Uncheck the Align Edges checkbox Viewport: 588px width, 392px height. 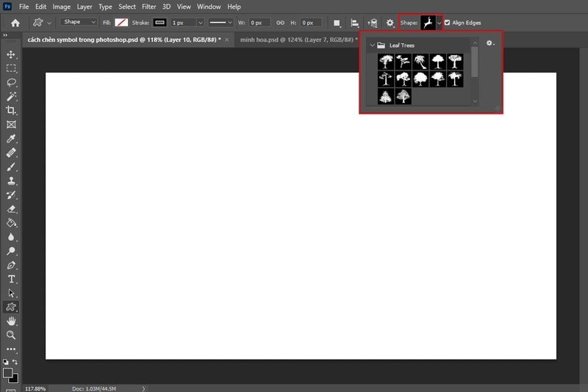pos(448,23)
